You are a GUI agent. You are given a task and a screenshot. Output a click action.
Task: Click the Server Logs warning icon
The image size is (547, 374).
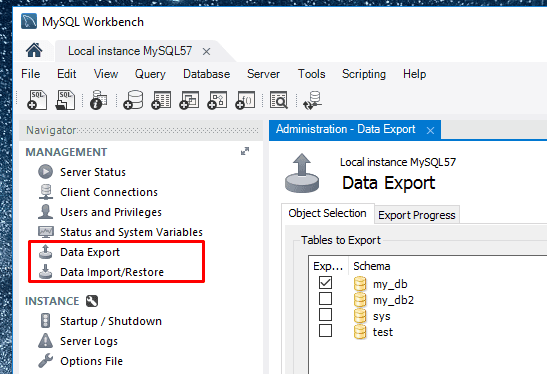pyautogui.click(x=45, y=341)
